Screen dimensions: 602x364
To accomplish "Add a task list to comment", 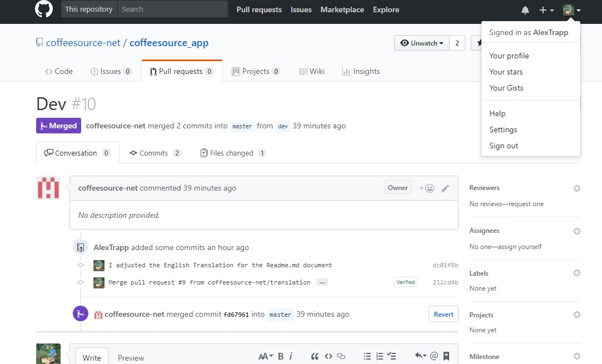I will click(x=392, y=356).
